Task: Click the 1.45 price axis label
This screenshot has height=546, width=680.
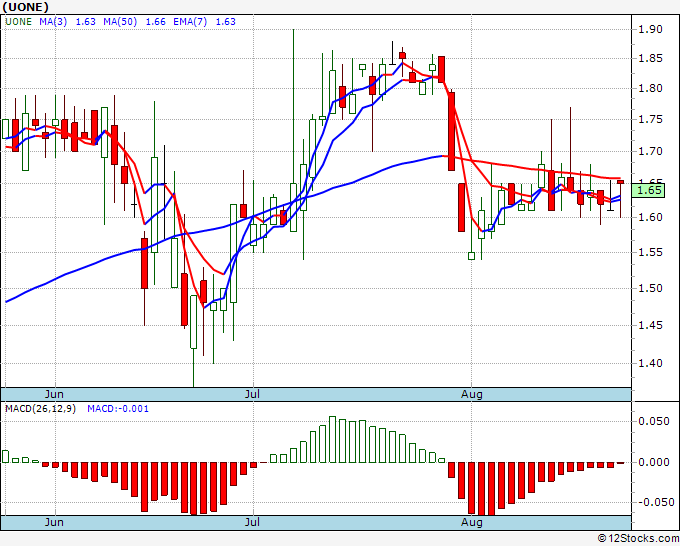Action: (x=651, y=325)
